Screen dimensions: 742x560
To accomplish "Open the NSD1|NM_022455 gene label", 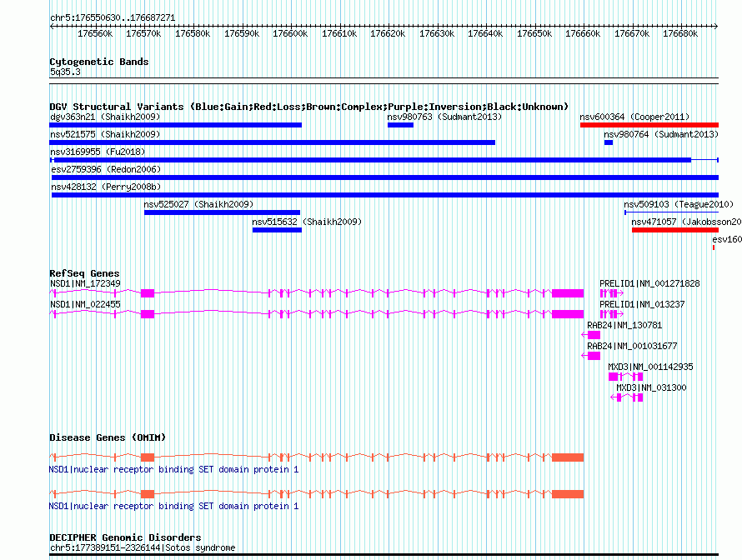I will click(85, 305).
